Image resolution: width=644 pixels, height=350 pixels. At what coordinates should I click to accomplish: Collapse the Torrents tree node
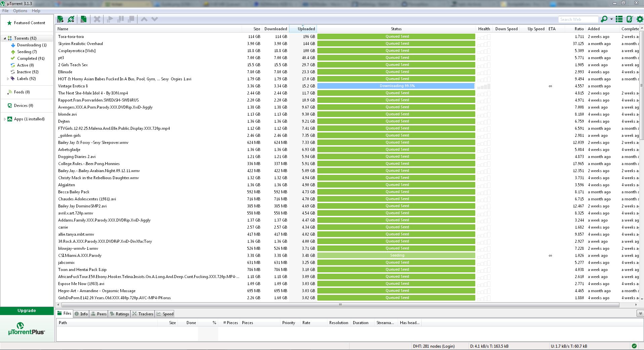pos(5,38)
